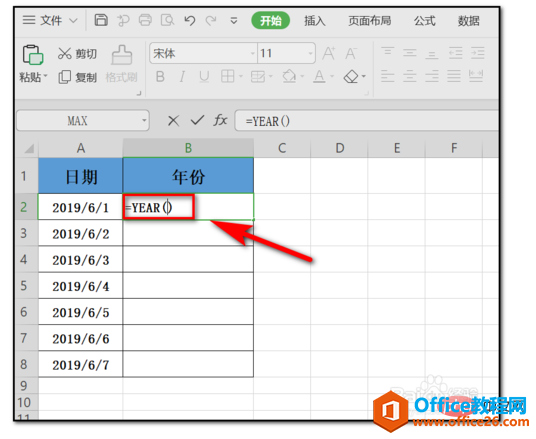Decrease indent icon

(455, 53)
